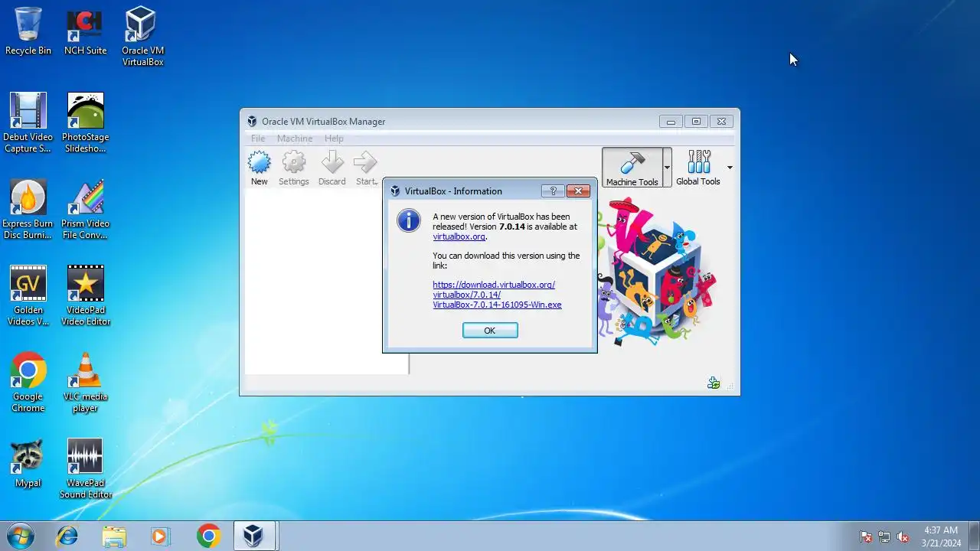The width and height of the screenshot is (980, 551).
Task: Click the Discard toolbar icon
Action: pyautogui.click(x=332, y=168)
